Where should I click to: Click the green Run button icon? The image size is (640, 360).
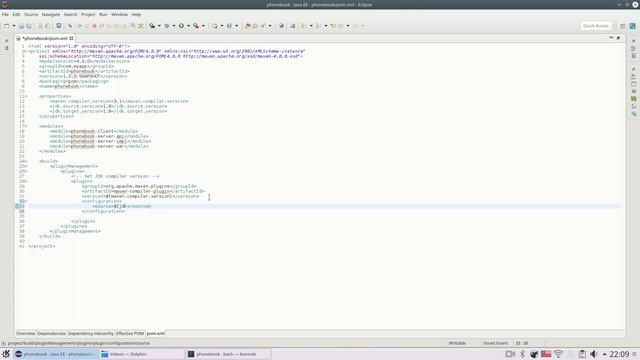coord(181,26)
